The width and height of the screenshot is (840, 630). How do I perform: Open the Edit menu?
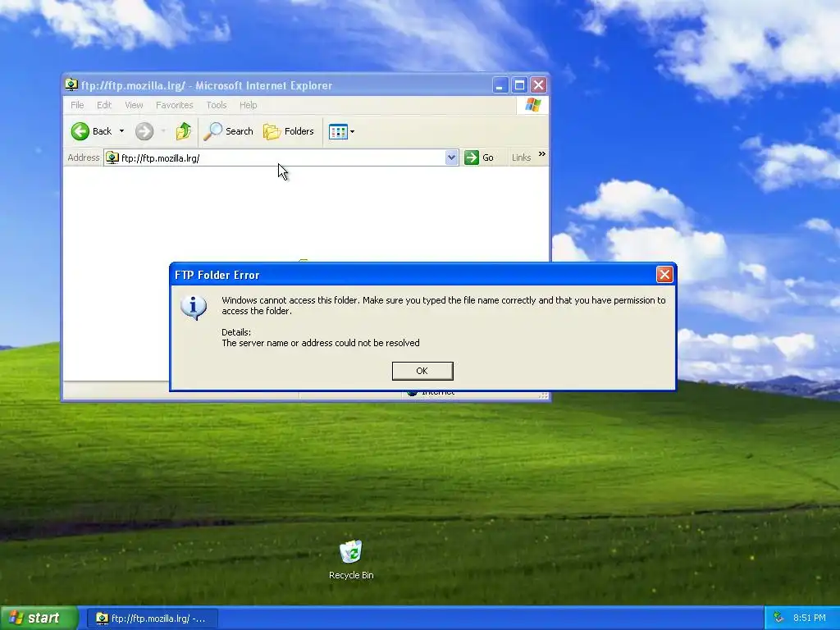[x=104, y=105]
